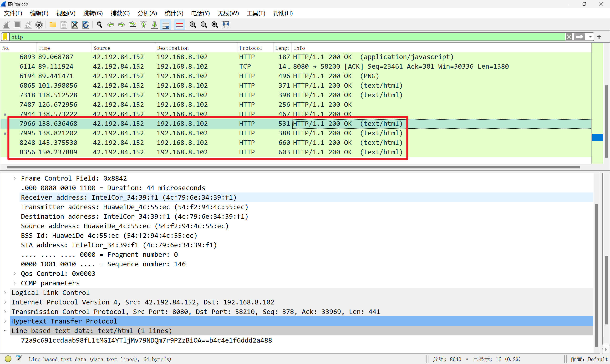610x364 pixels.
Task: Click packet list vertical scrollbar
Action: [x=607, y=121]
